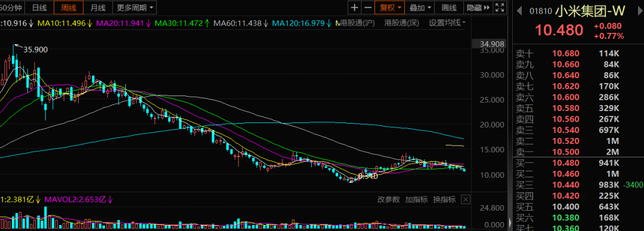Expand the 更多周期 dropdown
The height and width of the screenshot is (231, 644).
click(135, 7)
